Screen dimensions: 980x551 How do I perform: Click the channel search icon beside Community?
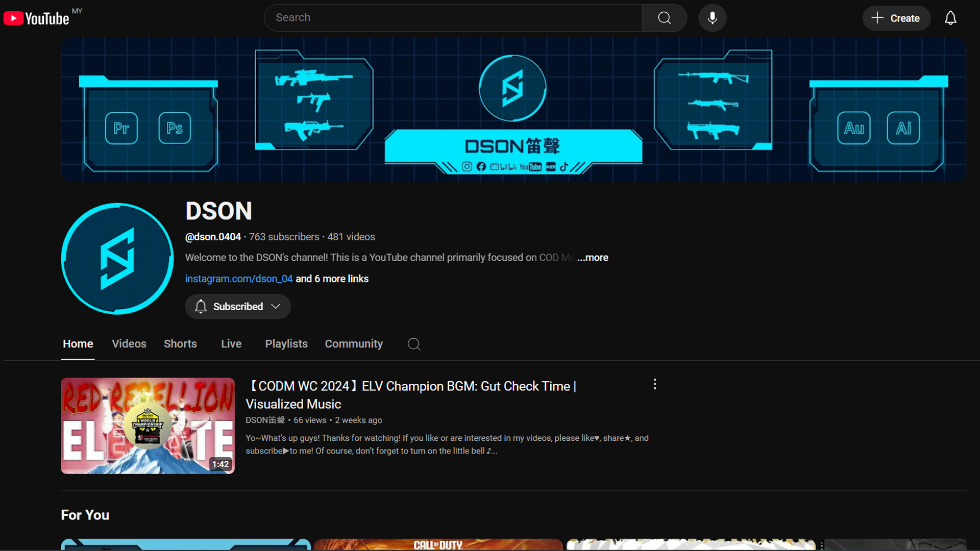point(413,344)
